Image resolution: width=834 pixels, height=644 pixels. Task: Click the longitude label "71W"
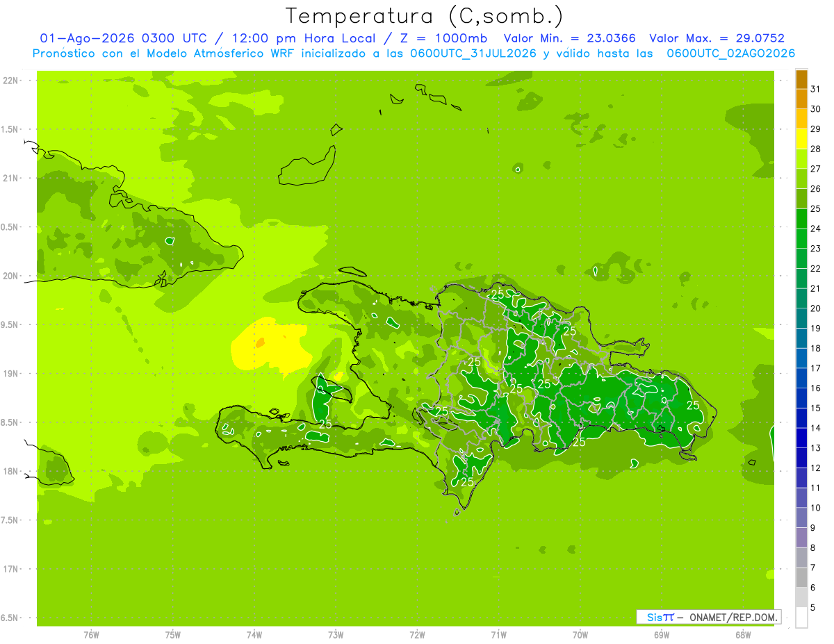coord(498,635)
